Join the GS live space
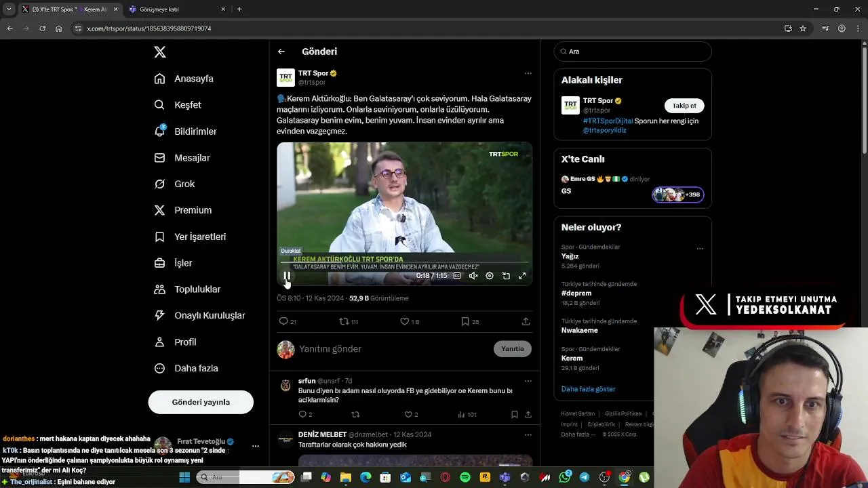Screen dimensions: 868x488 633,187
